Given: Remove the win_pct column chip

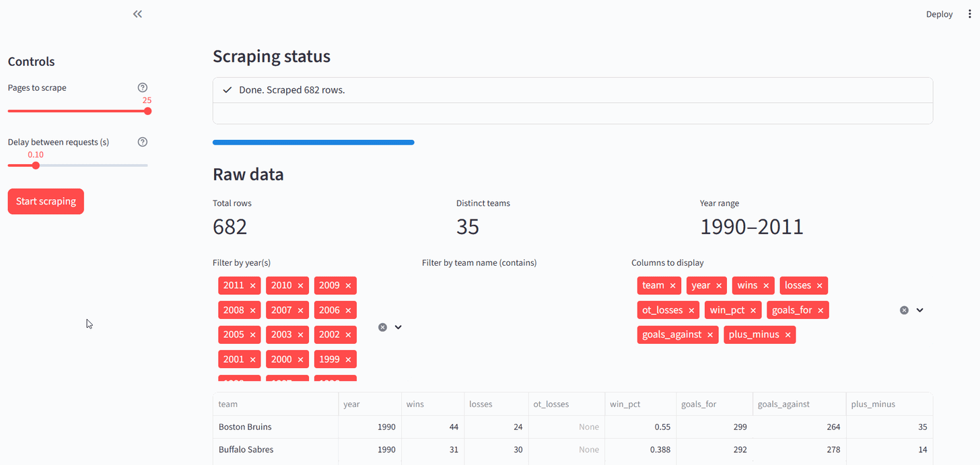Looking at the screenshot, I should 753,310.
